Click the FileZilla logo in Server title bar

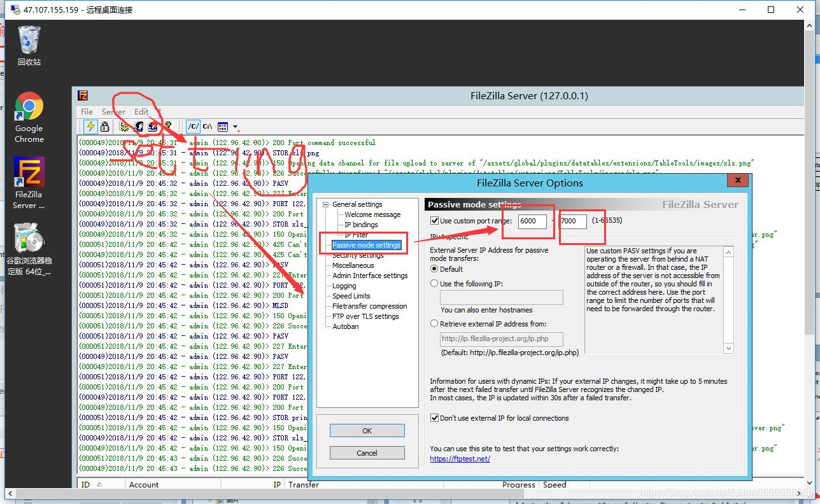click(83, 95)
